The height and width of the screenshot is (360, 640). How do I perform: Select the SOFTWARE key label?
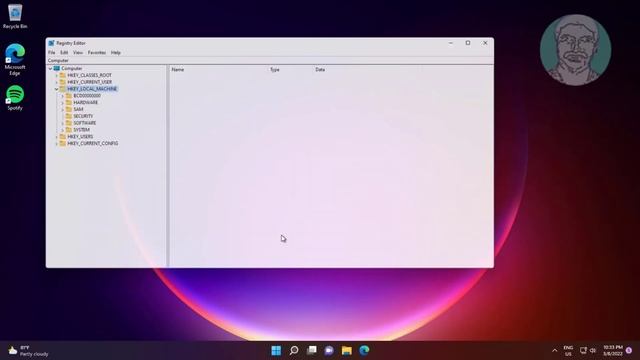click(85, 123)
